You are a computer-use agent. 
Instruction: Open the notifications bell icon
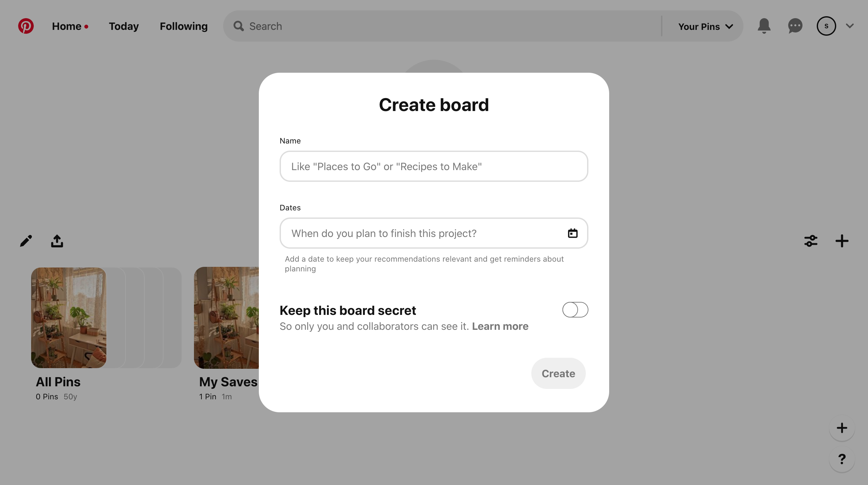point(764,26)
